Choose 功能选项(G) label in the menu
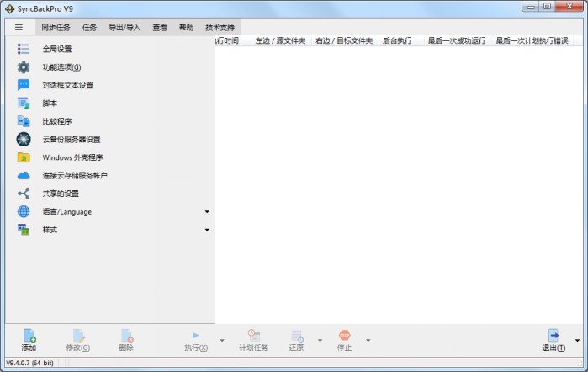 click(61, 67)
